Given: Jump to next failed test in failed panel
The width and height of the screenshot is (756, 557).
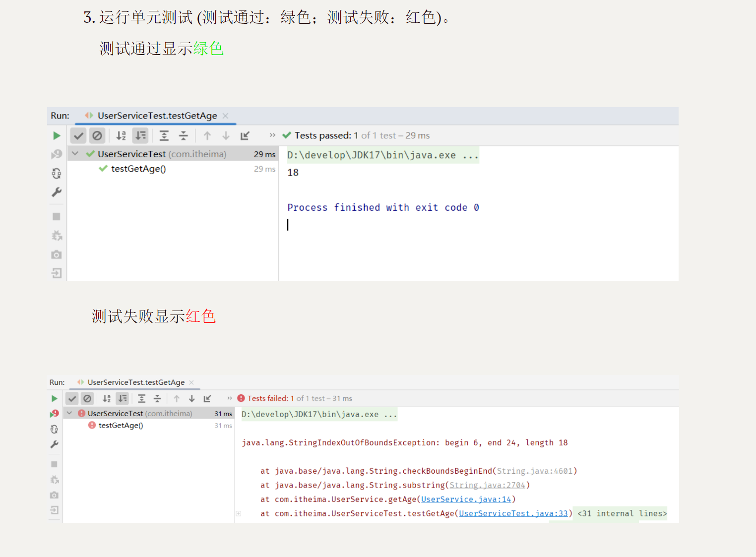Looking at the screenshot, I should coord(192,399).
